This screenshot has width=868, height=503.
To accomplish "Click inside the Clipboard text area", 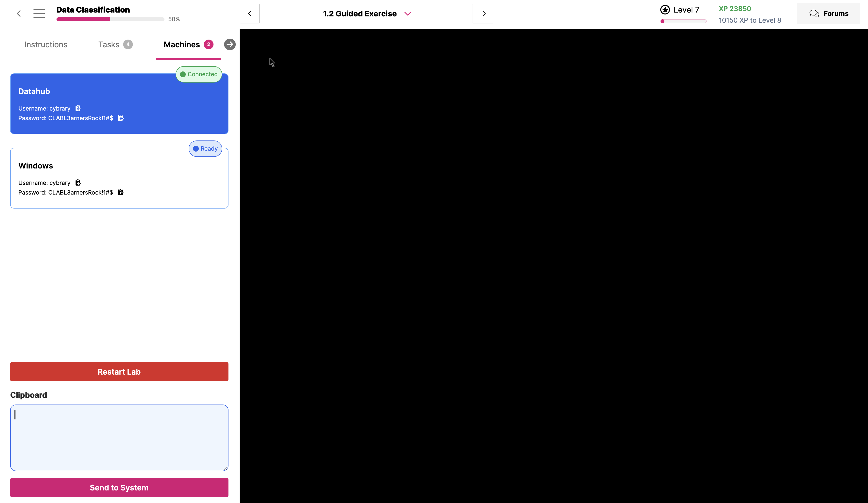I will [x=119, y=438].
